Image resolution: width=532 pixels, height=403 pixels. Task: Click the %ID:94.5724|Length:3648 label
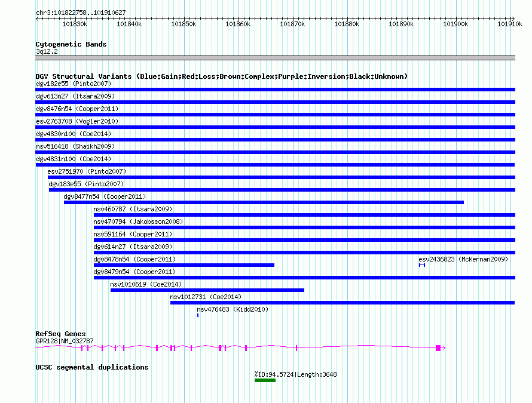(295, 374)
